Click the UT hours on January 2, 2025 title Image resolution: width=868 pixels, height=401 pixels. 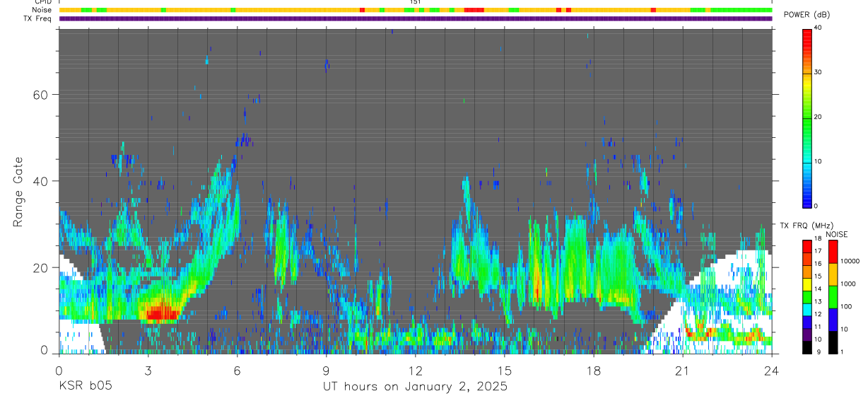pyautogui.click(x=415, y=386)
